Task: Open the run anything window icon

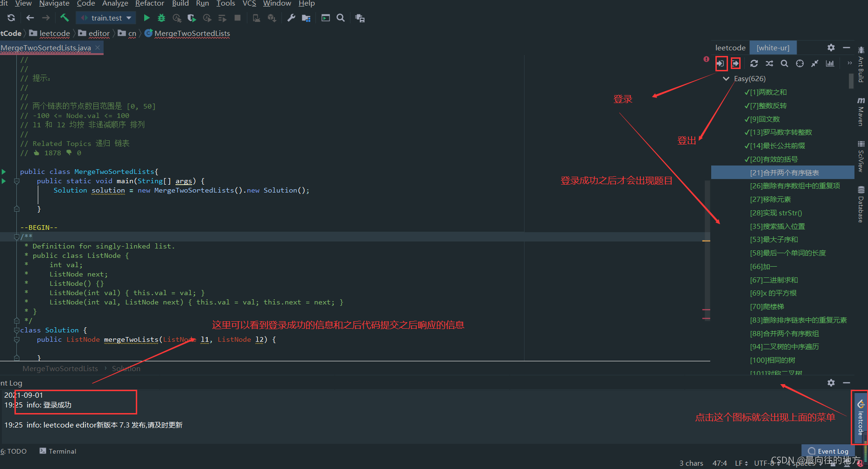Action: click(326, 18)
